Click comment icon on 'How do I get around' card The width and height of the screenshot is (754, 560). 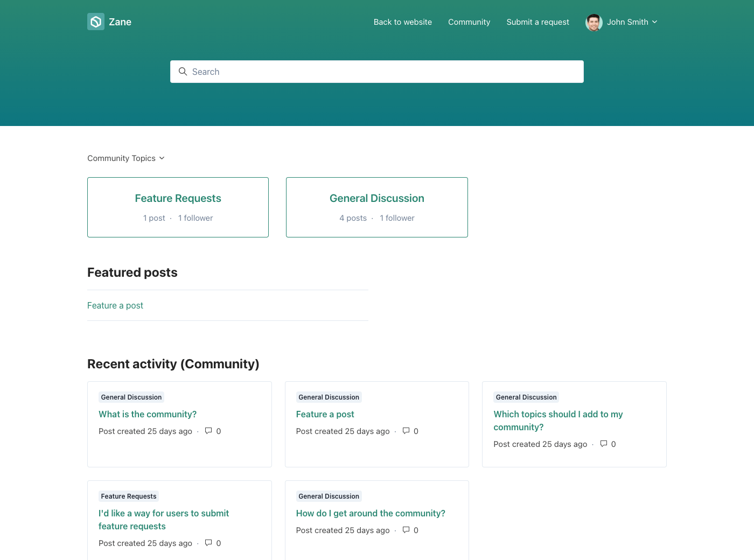[406, 530]
